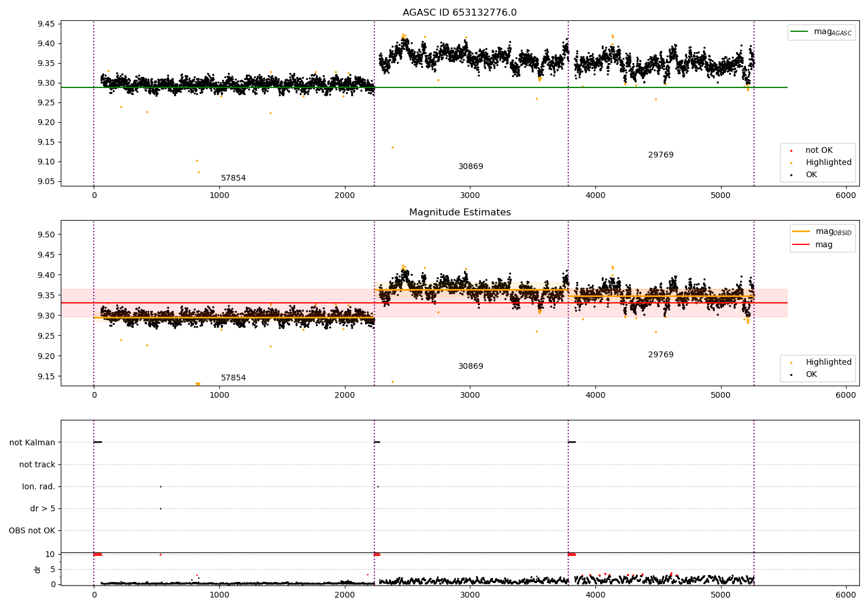
Task: Click the 2000 x-tick under the bottom plot
Action: click(345, 595)
